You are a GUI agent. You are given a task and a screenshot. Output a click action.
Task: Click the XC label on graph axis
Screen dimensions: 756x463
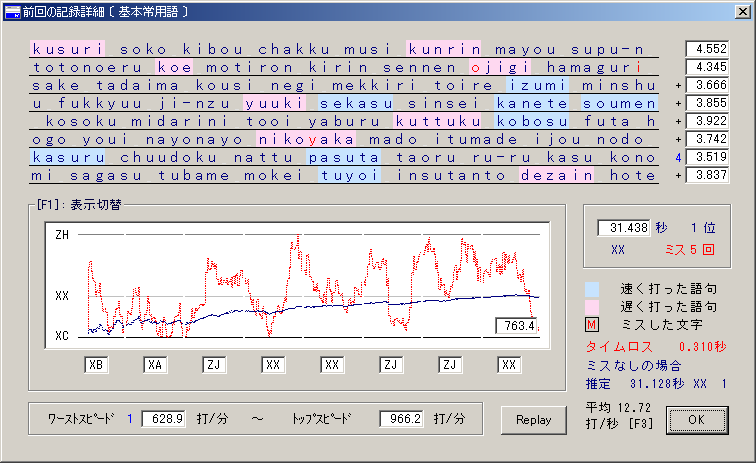pyautogui.click(x=62, y=336)
